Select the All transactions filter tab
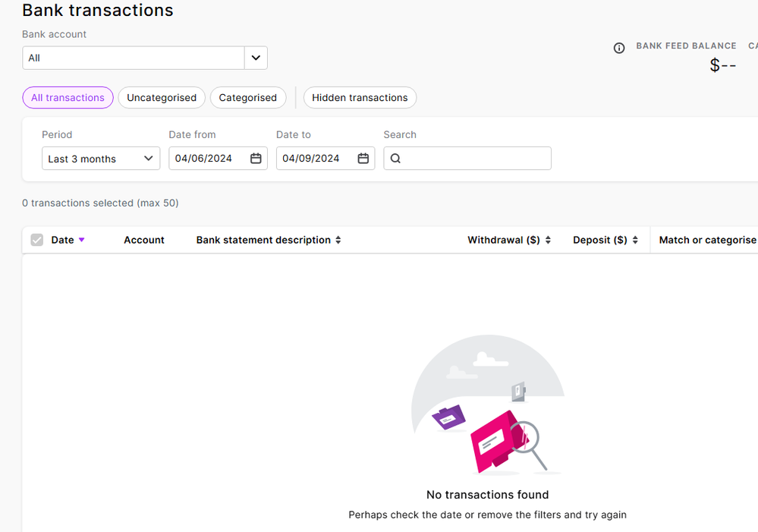 (x=68, y=98)
